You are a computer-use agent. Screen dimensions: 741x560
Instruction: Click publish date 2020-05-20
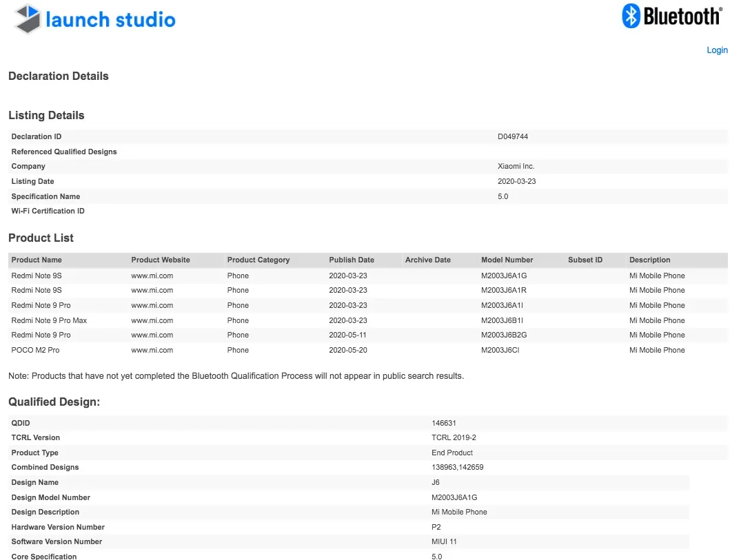tap(348, 350)
